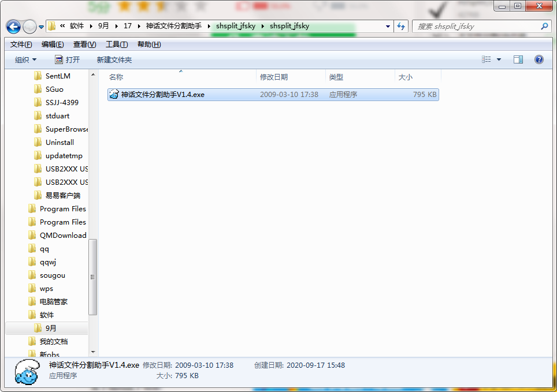Select the 17 breadcrumb segment
This screenshot has width=557, height=392.
coord(128,26)
